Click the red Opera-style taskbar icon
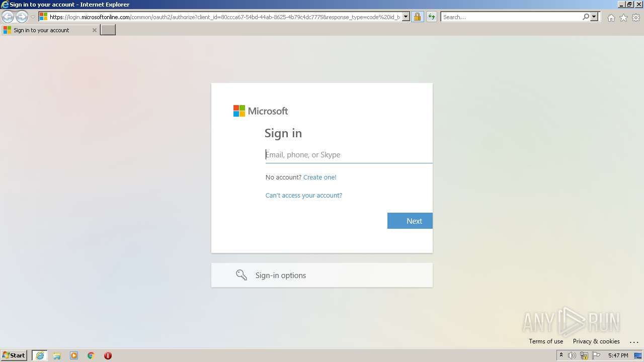 108,355
